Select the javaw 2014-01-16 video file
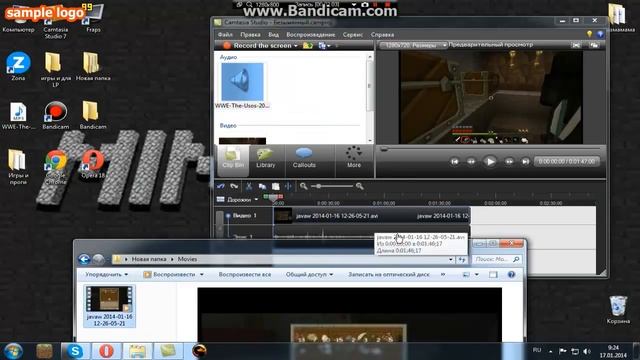The height and width of the screenshot is (360, 640). click(x=109, y=306)
